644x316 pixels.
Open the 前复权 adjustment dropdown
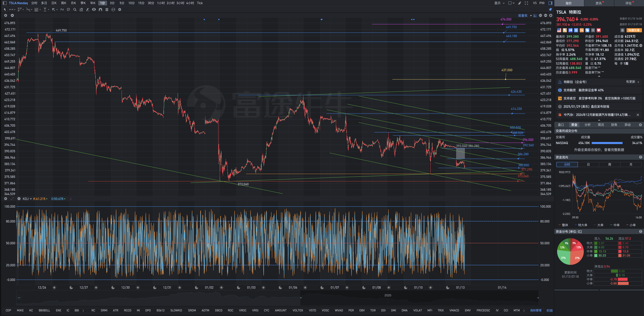click(x=525, y=16)
